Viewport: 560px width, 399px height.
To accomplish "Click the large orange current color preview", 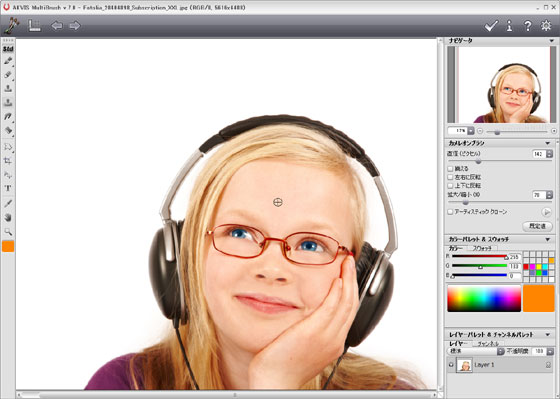I will 539,298.
